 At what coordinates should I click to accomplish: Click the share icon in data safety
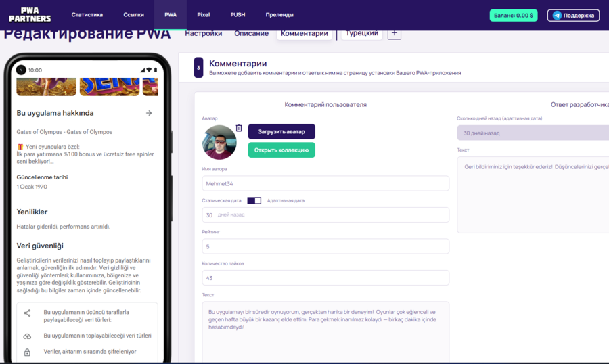tap(27, 313)
